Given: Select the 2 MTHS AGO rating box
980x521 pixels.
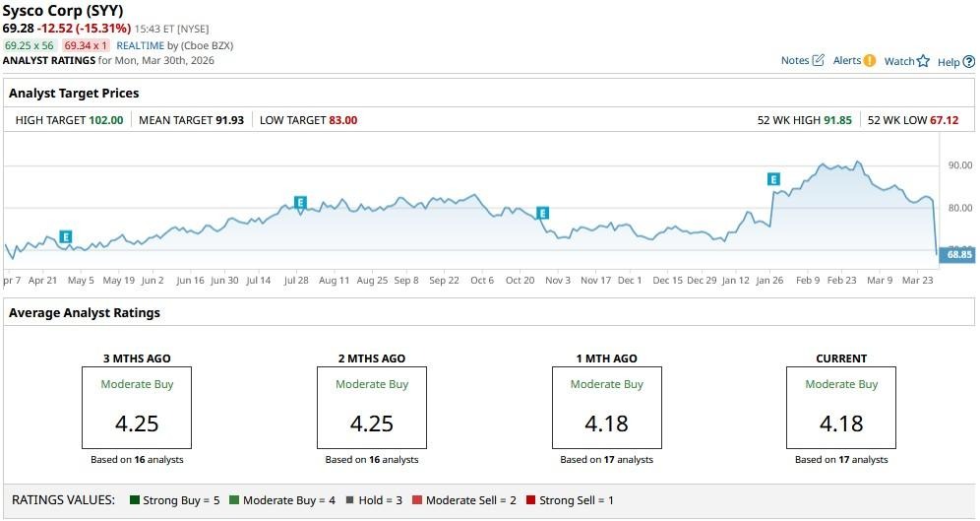Looking at the screenshot, I should [x=372, y=408].
